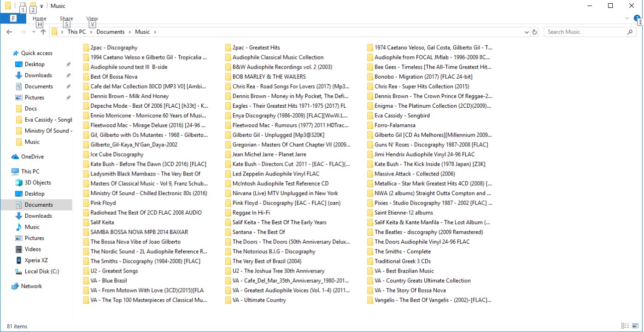Select Documents in the address breadcrumb

(111, 32)
